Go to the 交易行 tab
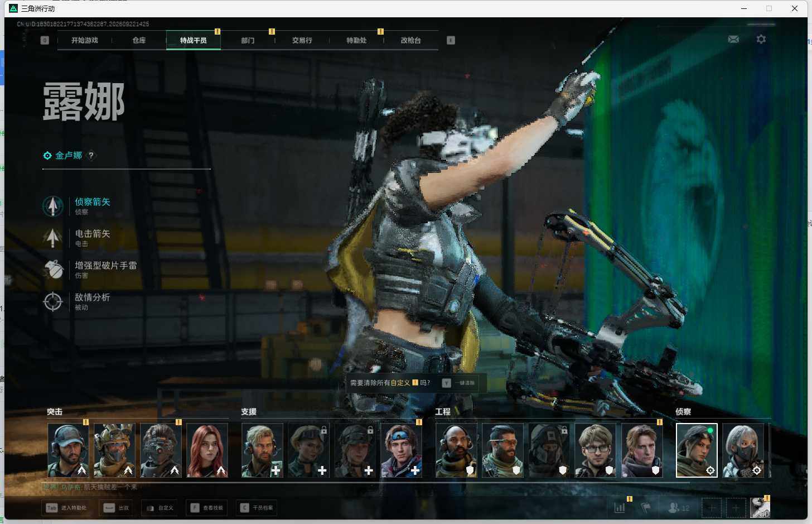 click(x=302, y=40)
